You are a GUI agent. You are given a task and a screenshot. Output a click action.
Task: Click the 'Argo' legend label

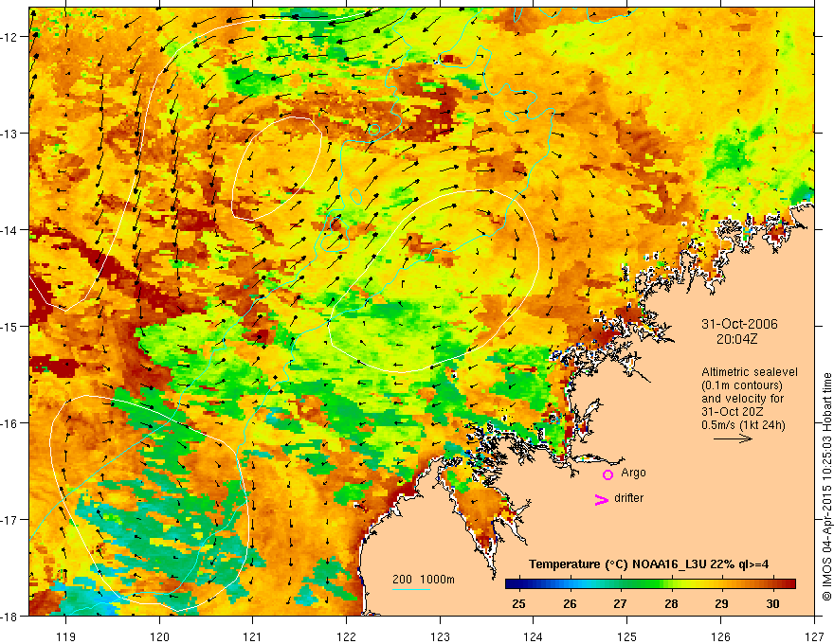coord(633,473)
